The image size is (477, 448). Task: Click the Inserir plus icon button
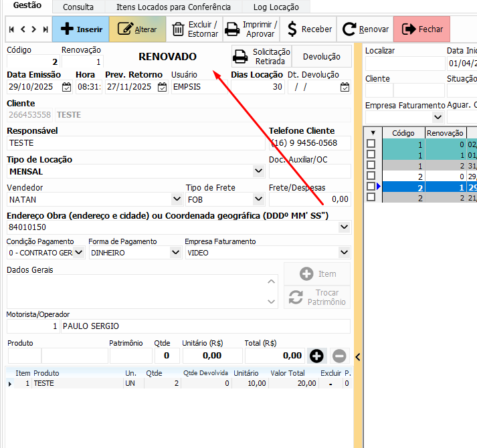pos(80,29)
